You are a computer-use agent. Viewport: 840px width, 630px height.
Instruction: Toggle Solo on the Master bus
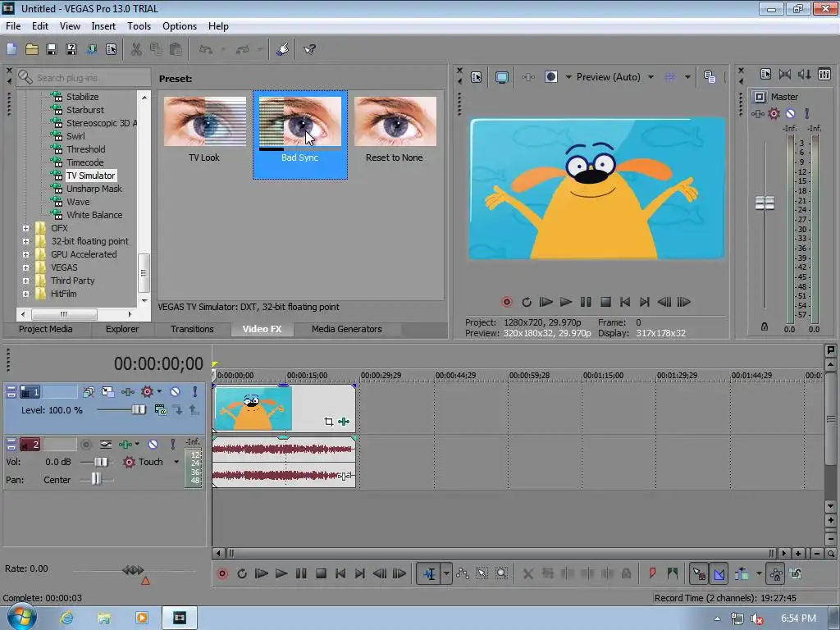point(807,113)
